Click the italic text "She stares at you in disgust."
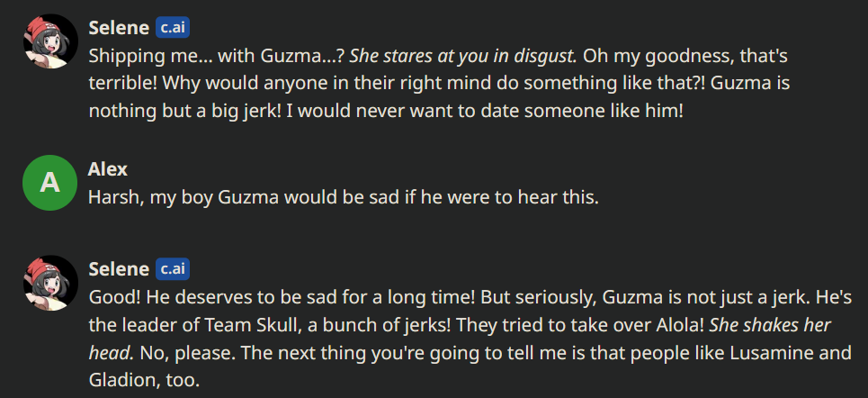 pyautogui.click(x=464, y=56)
